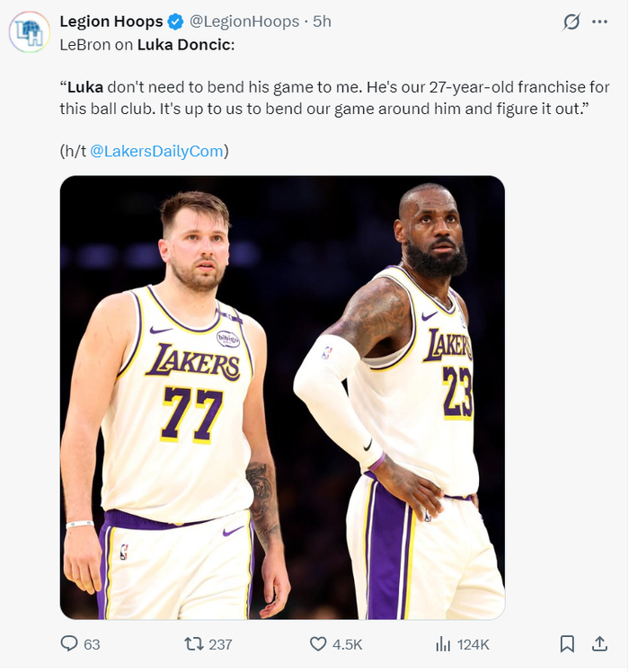Click the 237 reposts count
This screenshot has height=672, width=629.
[x=220, y=644]
